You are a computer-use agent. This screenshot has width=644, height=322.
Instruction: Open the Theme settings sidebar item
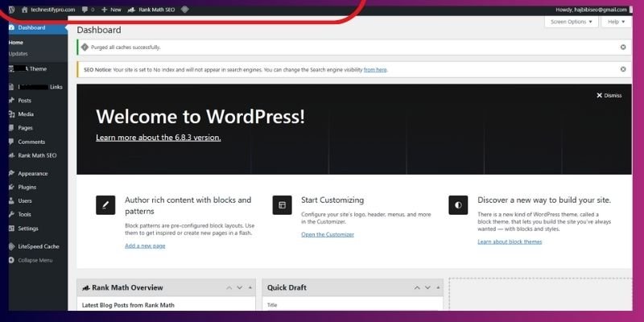[38, 69]
